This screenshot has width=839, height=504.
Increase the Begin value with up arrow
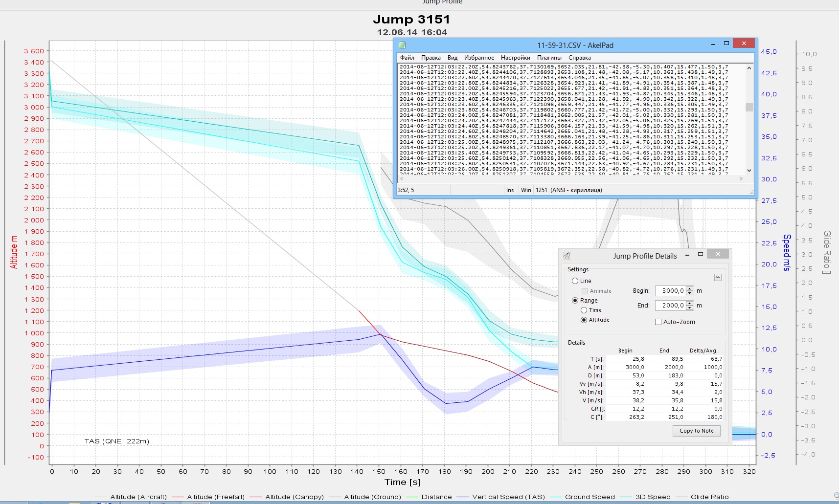click(690, 288)
